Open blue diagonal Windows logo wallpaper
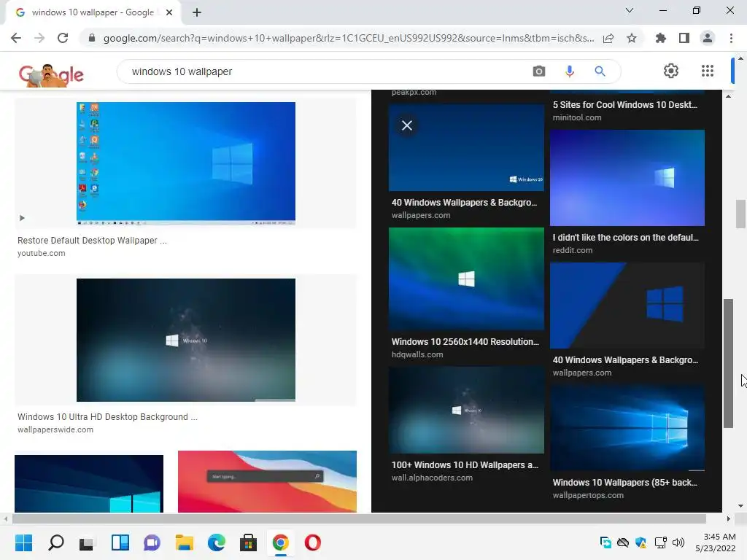747x560 pixels. pyautogui.click(x=627, y=306)
